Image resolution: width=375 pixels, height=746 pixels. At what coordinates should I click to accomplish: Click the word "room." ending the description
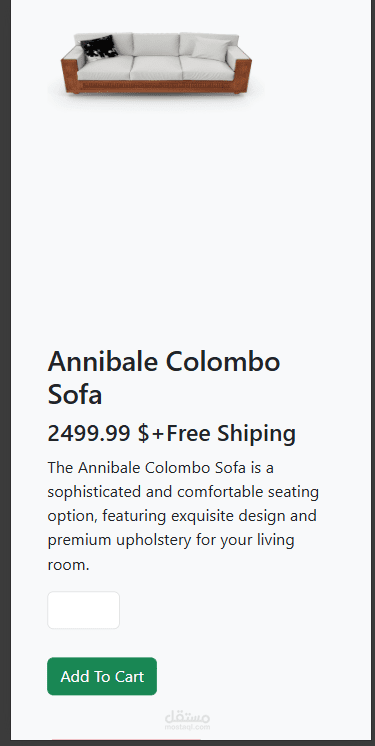[x=68, y=565]
